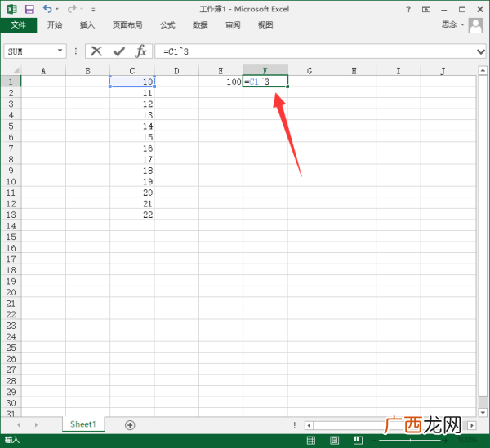The image size is (490, 448).
Task: Confirm formula with the checkmark icon
Action: (x=118, y=51)
